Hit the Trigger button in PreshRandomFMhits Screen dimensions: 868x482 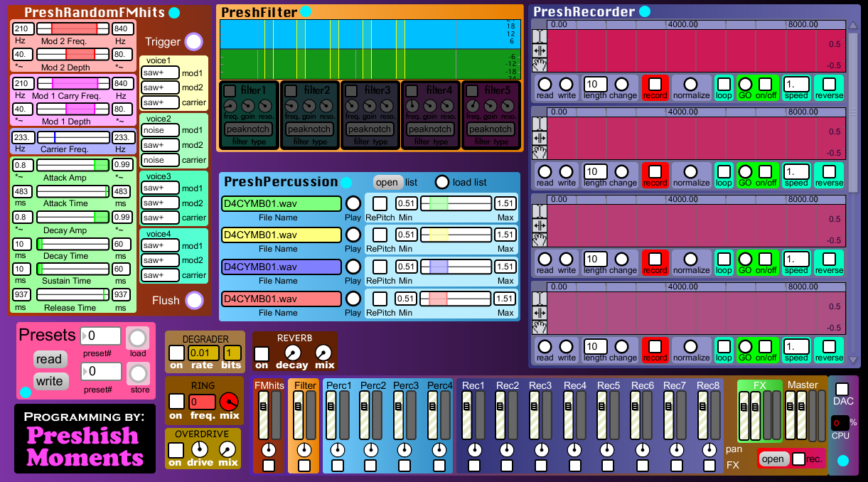193,41
